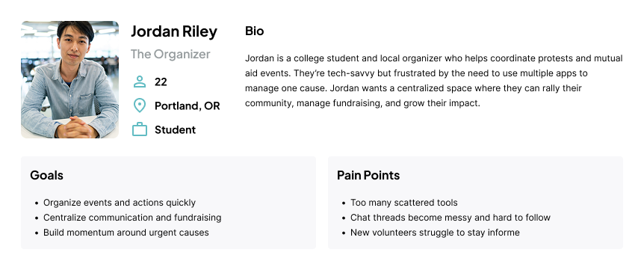644x270 pixels.
Task: Select the Jordan Riley profile photo
Action: (x=69, y=79)
